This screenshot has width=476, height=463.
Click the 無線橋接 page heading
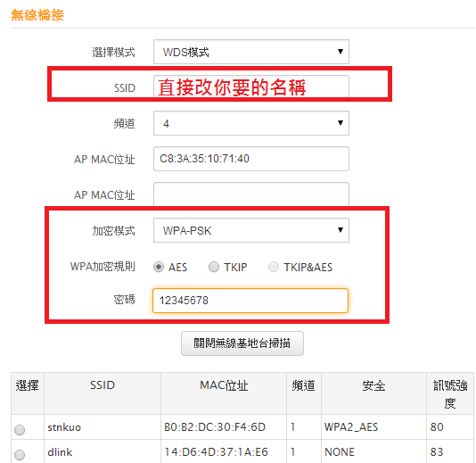pos(37,15)
